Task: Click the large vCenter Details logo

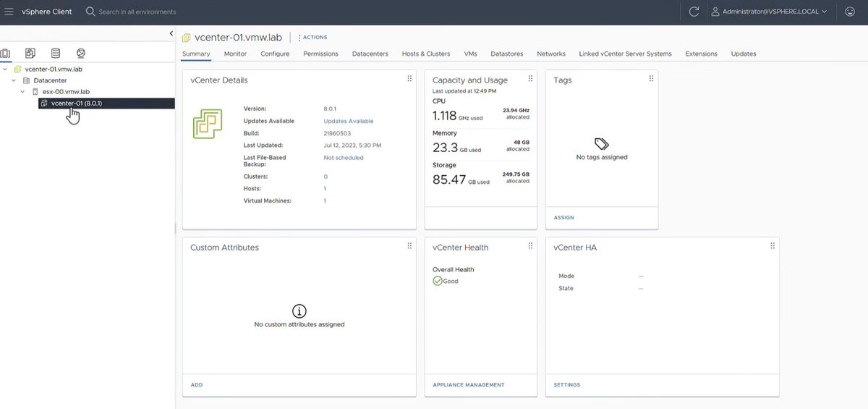Action: (x=207, y=124)
